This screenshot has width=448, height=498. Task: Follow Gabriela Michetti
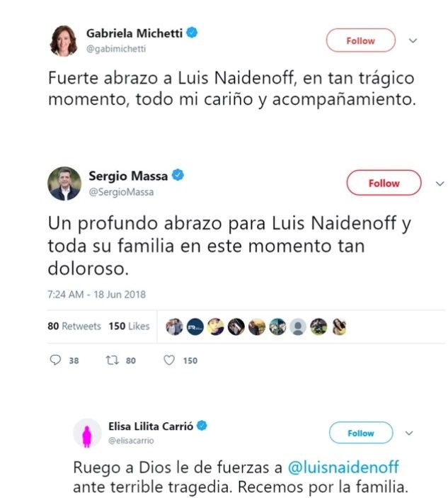(360, 40)
